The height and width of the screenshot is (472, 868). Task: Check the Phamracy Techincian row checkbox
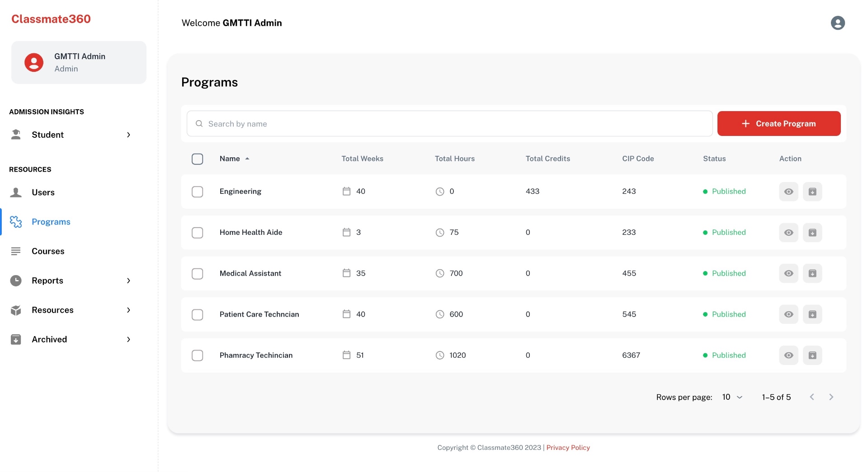pos(198,355)
